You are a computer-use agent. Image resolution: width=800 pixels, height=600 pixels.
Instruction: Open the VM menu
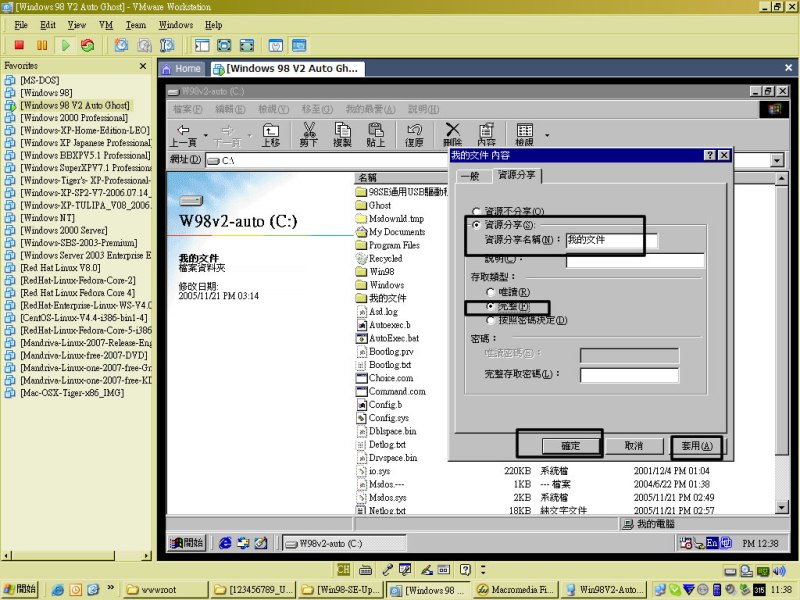coord(106,25)
